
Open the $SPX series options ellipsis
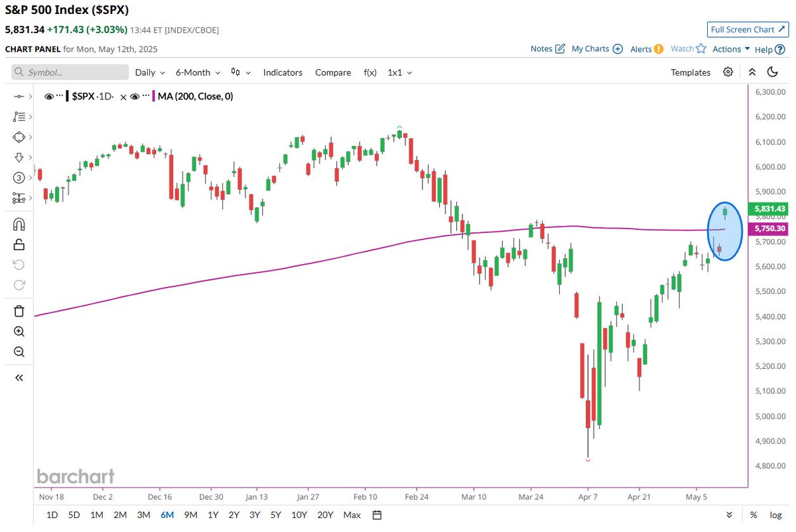coord(60,96)
